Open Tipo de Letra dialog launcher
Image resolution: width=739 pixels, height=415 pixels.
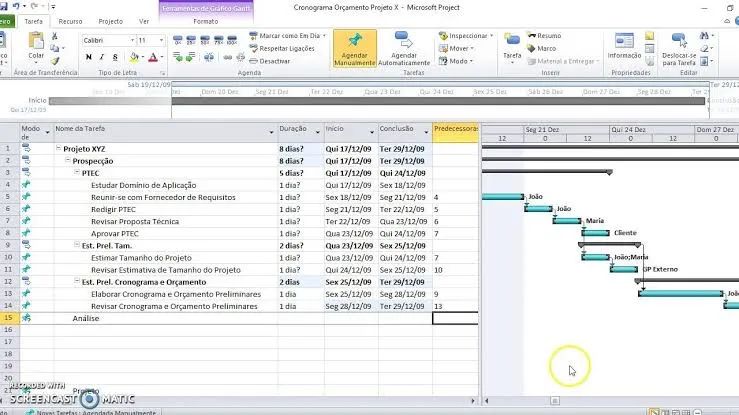click(163, 73)
